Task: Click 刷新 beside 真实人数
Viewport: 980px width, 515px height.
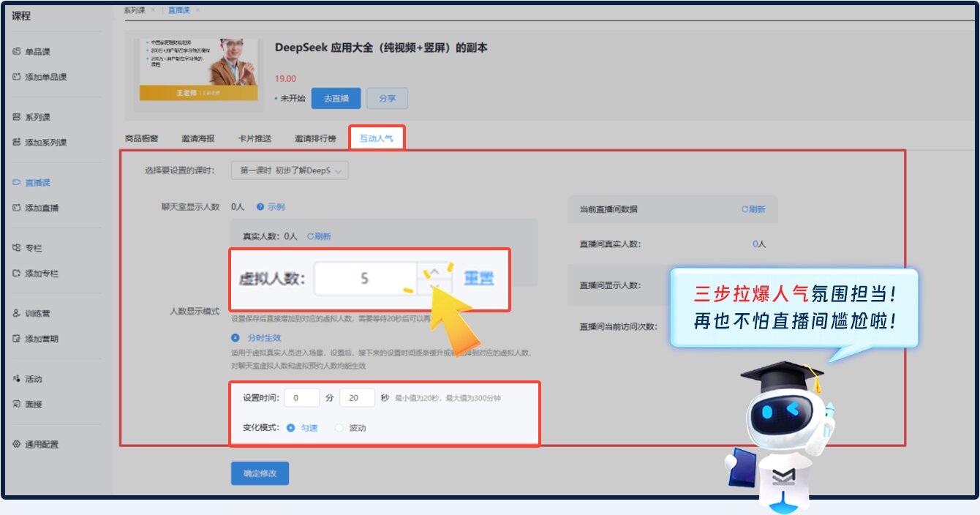Action: [x=319, y=236]
